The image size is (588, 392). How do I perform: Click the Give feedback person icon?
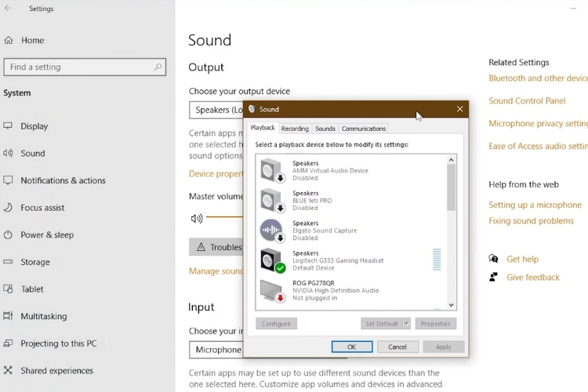[493, 277]
